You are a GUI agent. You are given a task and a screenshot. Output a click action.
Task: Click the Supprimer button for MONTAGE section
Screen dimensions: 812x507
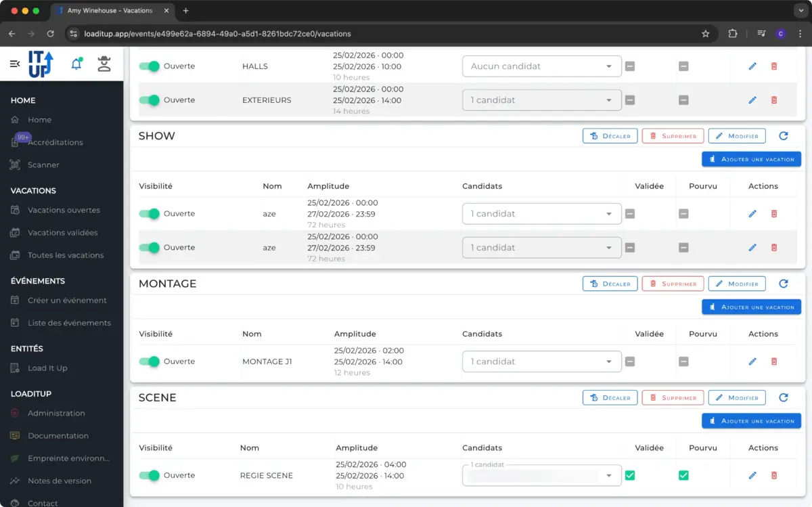click(673, 284)
